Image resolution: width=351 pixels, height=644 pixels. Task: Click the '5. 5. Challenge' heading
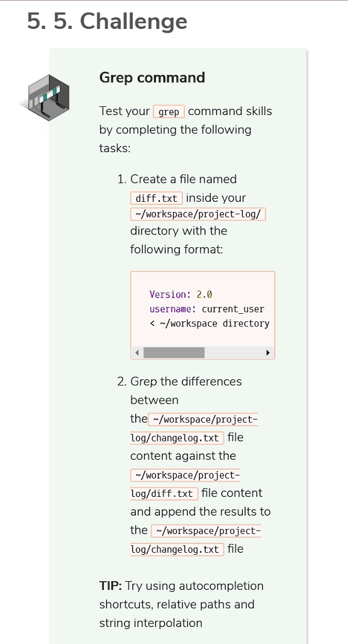107,21
